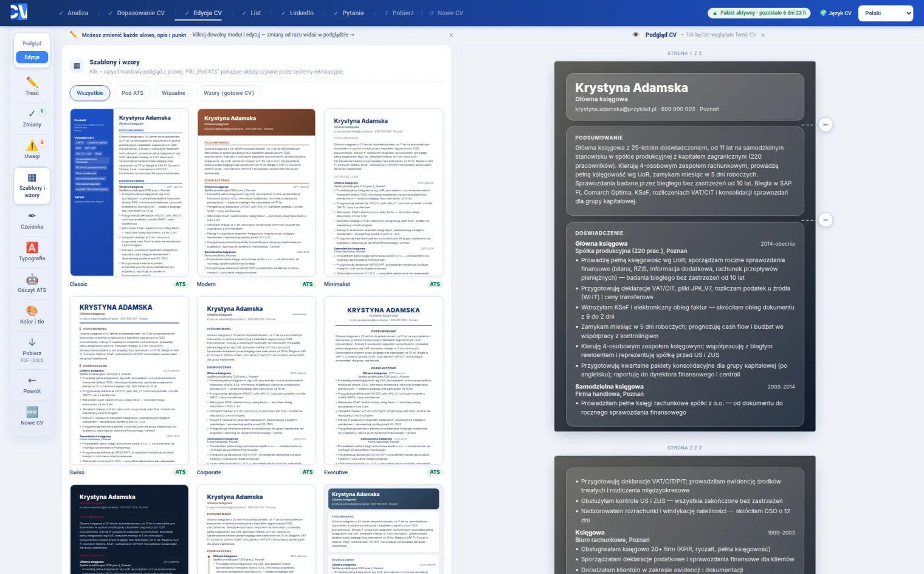The image size is (924, 574).
Task: Open the LinkedIn step
Action: [x=297, y=13]
